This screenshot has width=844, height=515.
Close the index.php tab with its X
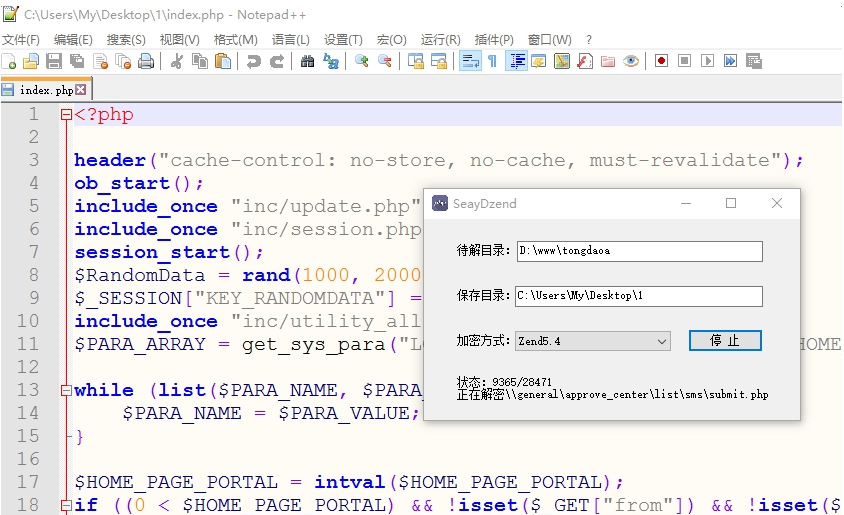click(x=81, y=90)
